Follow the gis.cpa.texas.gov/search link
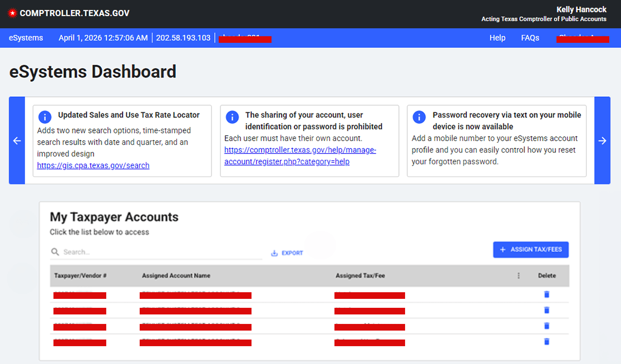The height and width of the screenshot is (364, 621). click(93, 165)
